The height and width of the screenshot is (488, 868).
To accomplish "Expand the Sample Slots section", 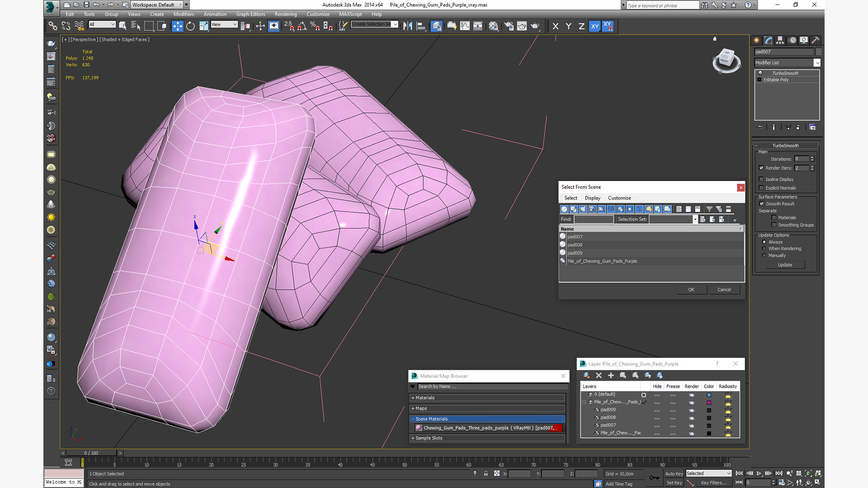I will pyautogui.click(x=488, y=438).
